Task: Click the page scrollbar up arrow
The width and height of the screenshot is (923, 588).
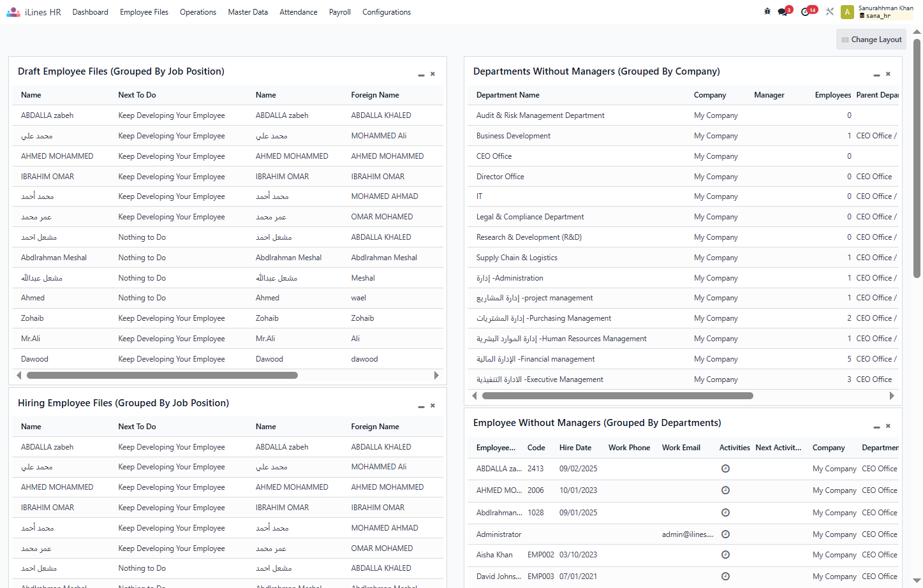Action: (917, 31)
